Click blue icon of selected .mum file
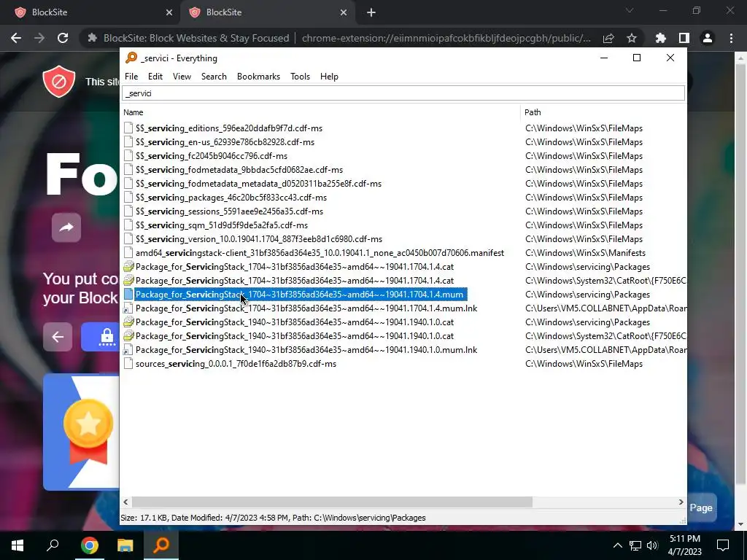747x560 pixels. pyautogui.click(x=128, y=295)
